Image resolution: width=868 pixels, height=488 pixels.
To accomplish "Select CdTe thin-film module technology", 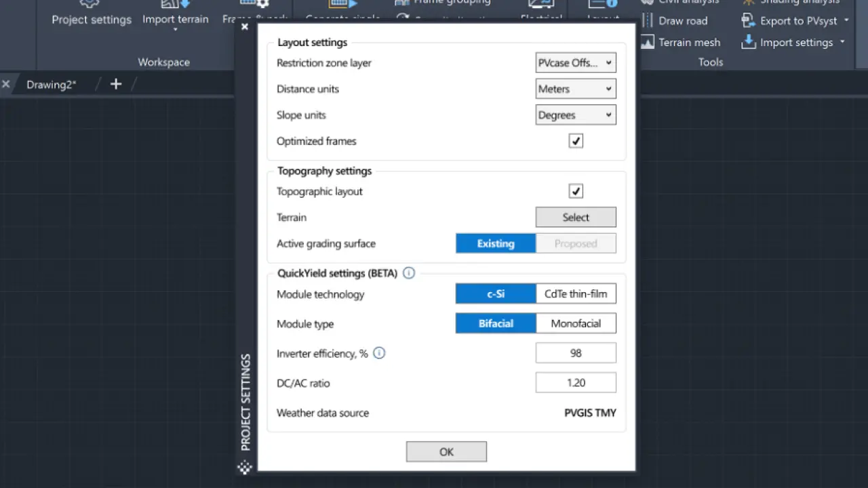I will click(576, 294).
